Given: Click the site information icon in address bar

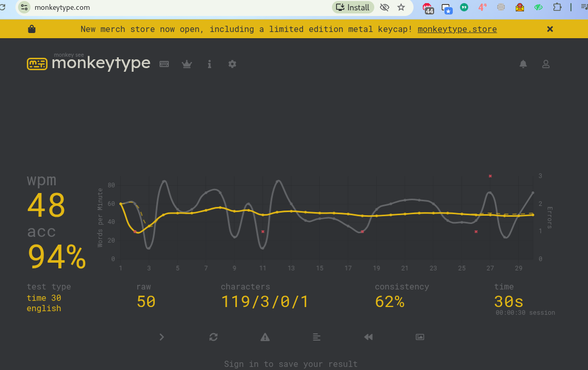Looking at the screenshot, I should 24,7.
